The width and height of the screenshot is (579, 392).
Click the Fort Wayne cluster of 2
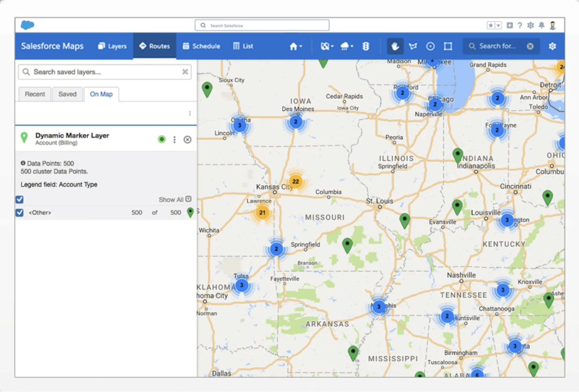click(497, 130)
